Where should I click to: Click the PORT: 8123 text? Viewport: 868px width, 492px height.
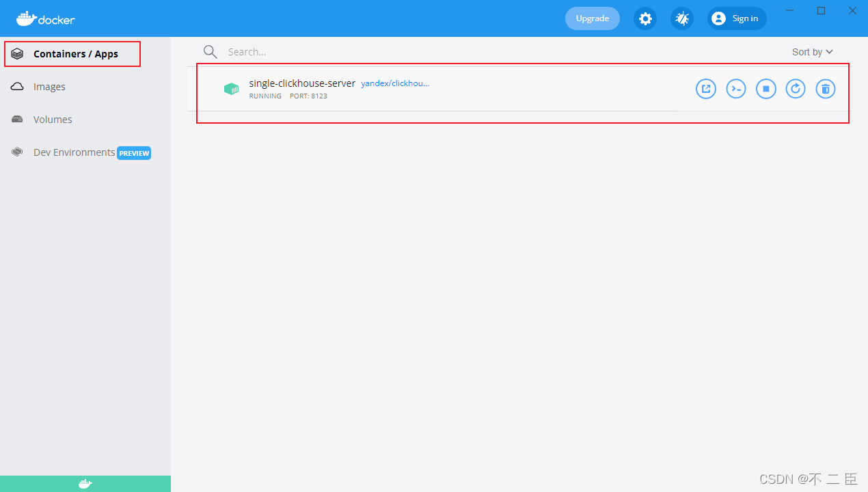pyautogui.click(x=308, y=96)
